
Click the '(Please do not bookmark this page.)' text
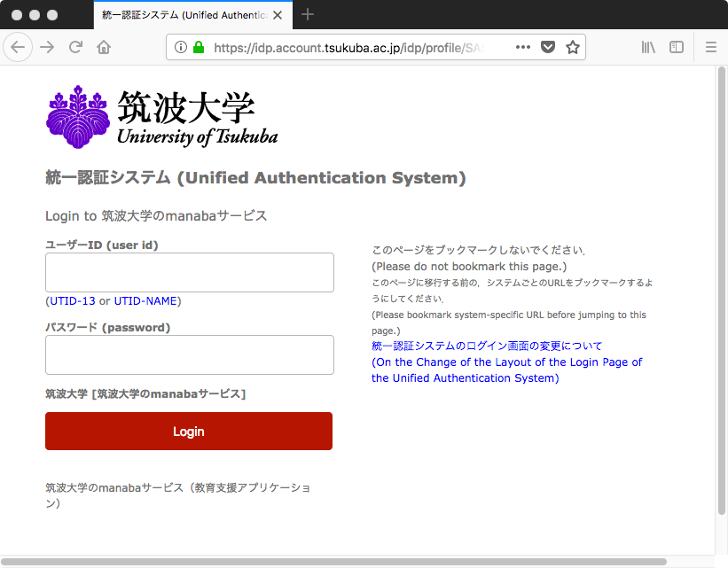469,267
